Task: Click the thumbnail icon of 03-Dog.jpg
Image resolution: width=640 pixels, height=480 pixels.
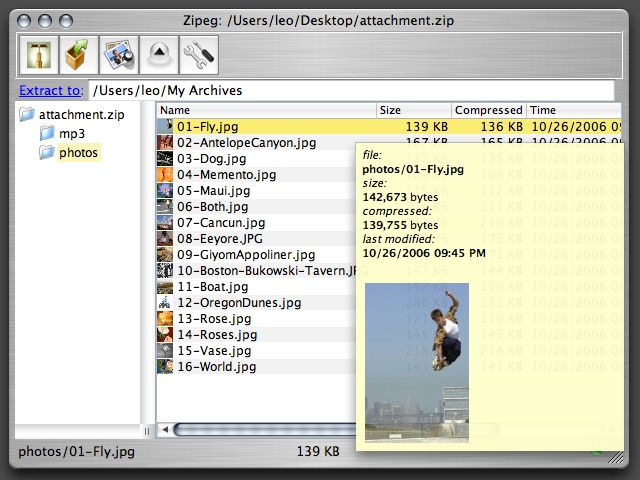Action: (165, 158)
